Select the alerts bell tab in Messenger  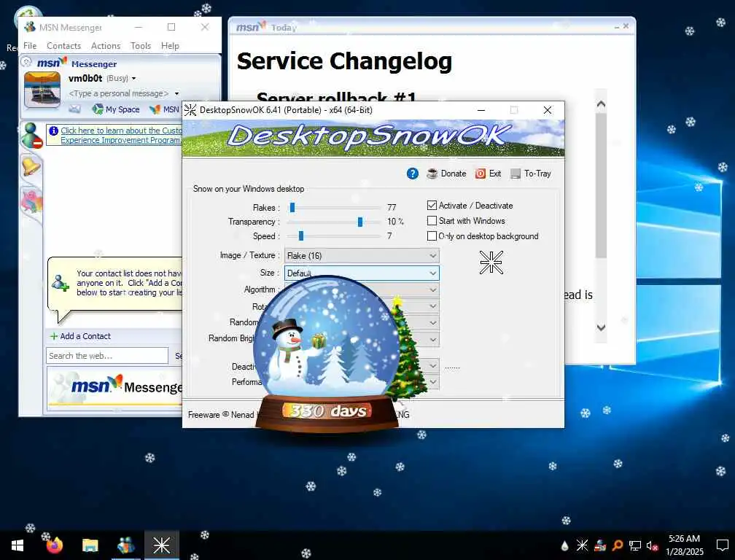(x=31, y=167)
